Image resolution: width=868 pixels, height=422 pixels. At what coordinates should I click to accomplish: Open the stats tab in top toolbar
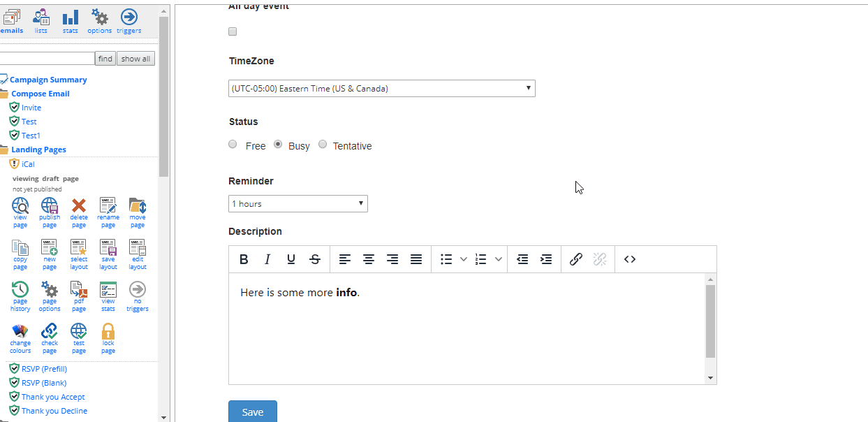71,21
